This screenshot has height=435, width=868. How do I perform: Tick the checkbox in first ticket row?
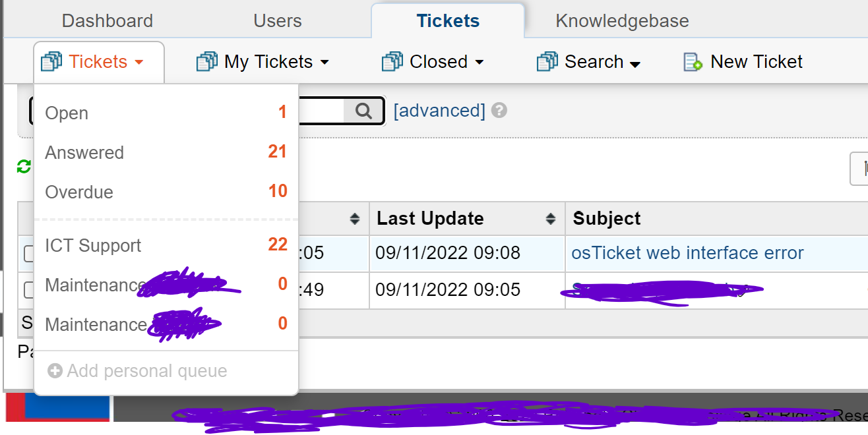[x=28, y=254]
